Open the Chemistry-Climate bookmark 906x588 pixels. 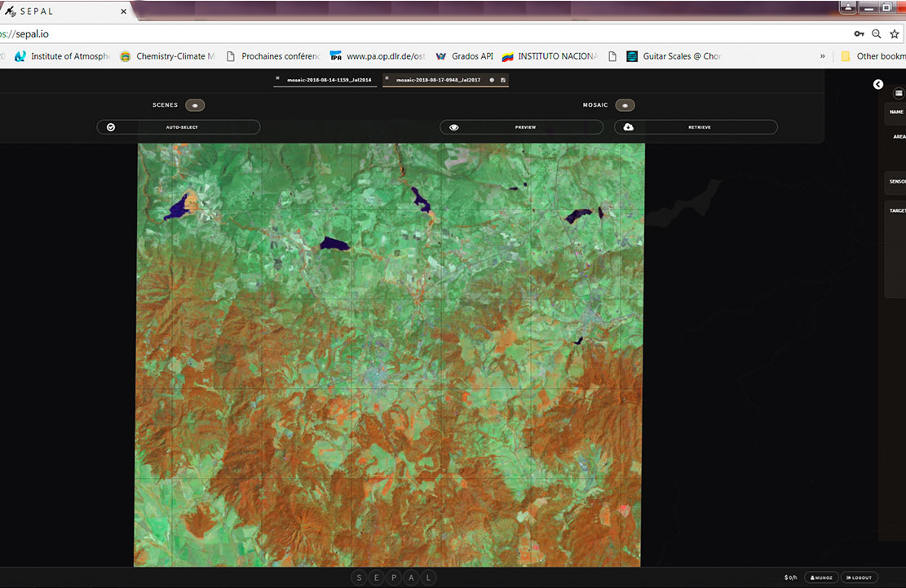167,56
